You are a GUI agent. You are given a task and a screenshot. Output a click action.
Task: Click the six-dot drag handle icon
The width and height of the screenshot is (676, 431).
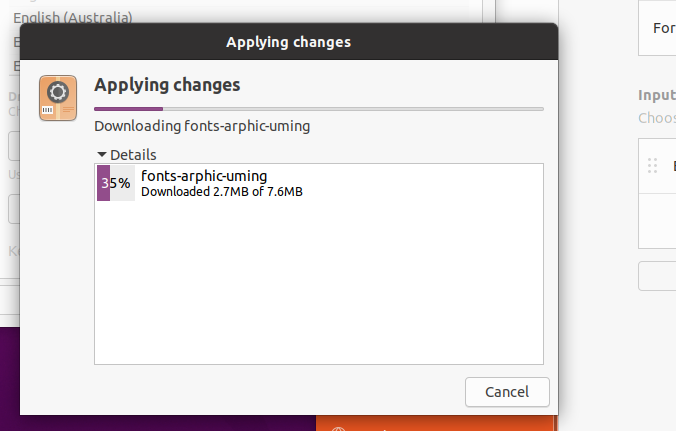point(652,166)
